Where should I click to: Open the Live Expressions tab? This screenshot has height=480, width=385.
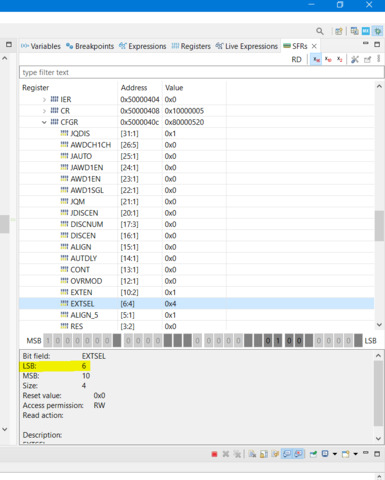247,46
